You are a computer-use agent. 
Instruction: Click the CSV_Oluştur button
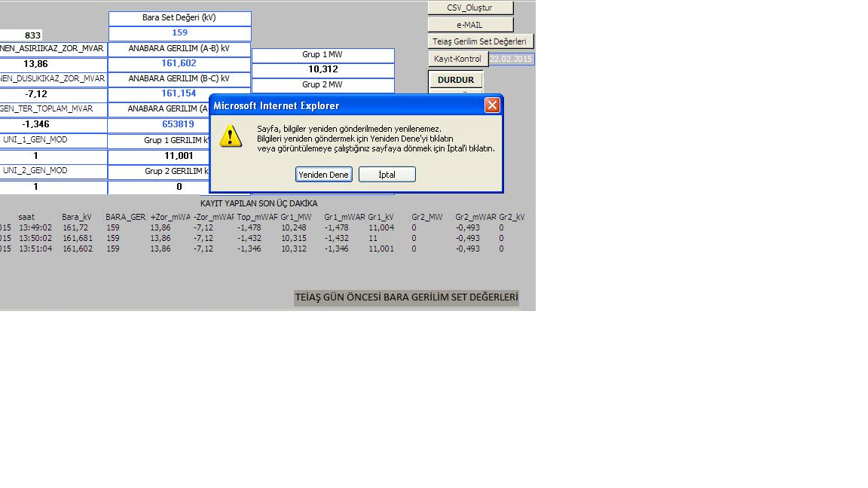coord(470,8)
